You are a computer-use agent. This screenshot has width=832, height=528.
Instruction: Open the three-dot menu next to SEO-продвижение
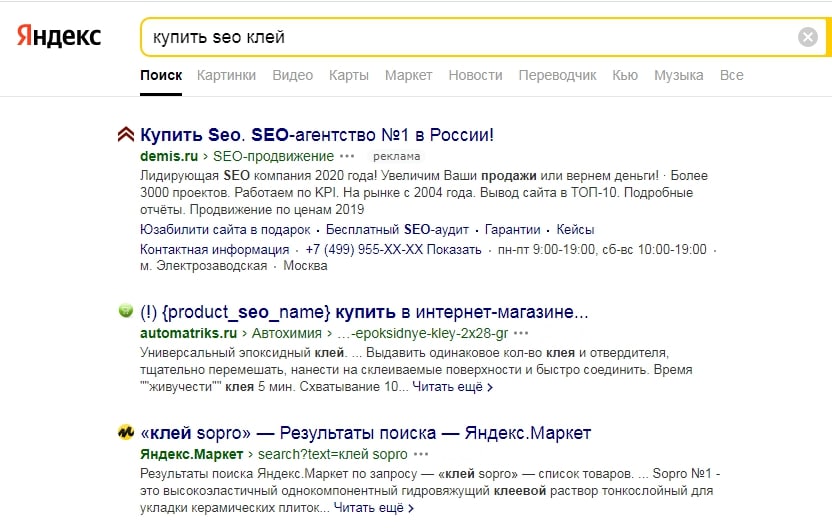[347, 157]
